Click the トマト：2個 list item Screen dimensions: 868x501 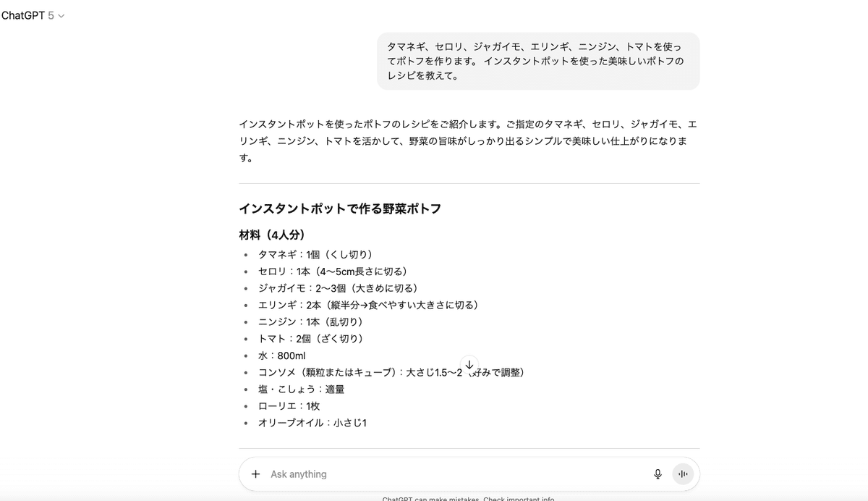tap(311, 339)
